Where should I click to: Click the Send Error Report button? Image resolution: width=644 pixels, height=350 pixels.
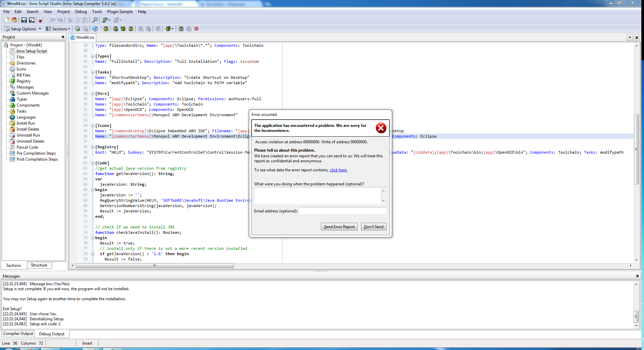tap(339, 227)
